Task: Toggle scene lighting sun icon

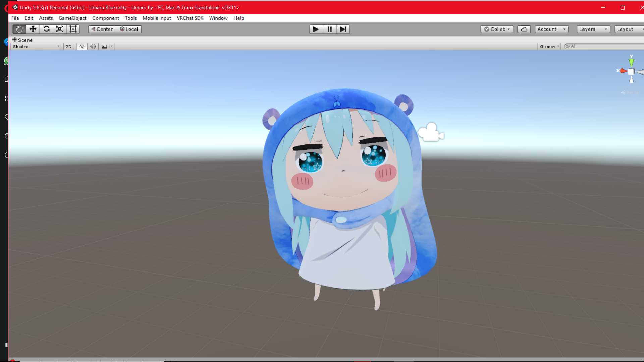Action: (82, 47)
